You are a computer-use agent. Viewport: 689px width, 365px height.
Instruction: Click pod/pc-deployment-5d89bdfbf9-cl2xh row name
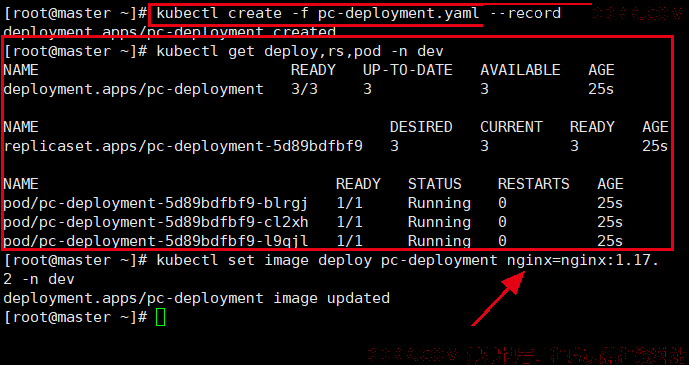156,222
